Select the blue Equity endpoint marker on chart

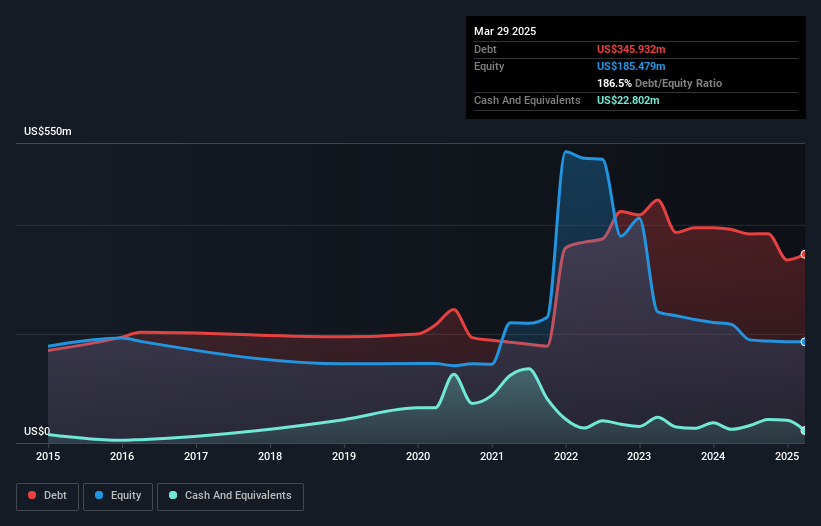pyautogui.click(x=804, y=342)
